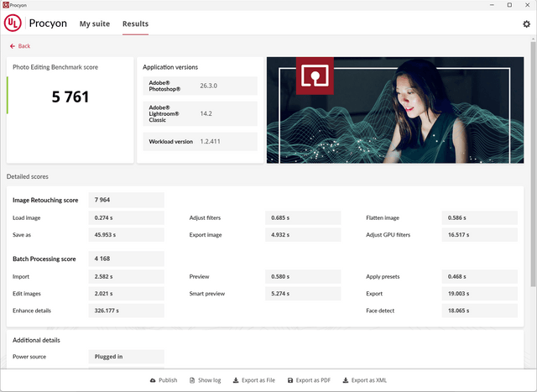Export as File button

point(254,380)
